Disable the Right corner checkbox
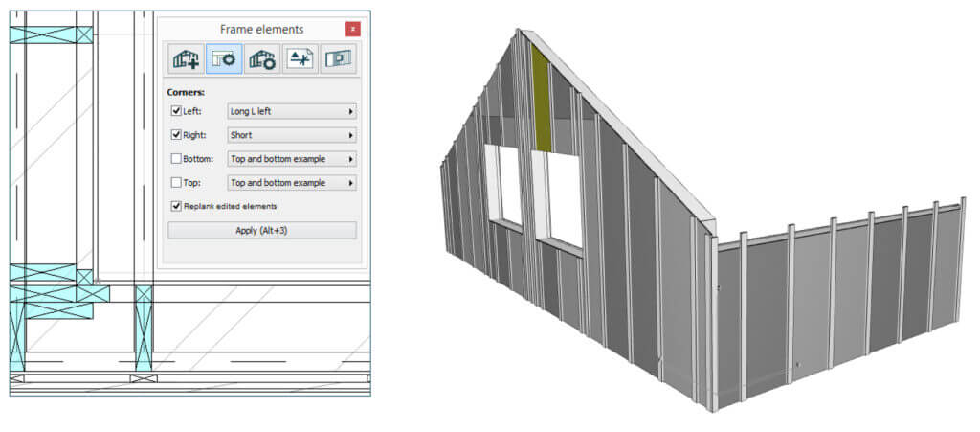Viewport: 980px width, 432px height. click(x=176, y=135)
